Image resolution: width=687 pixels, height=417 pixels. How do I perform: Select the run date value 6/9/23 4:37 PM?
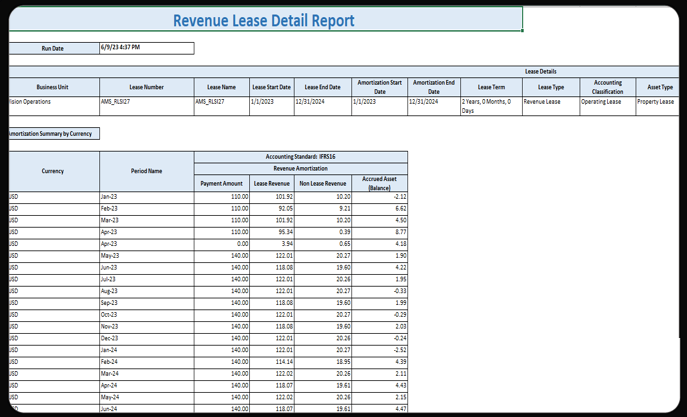pyautogui.click(x=120, y=47)
